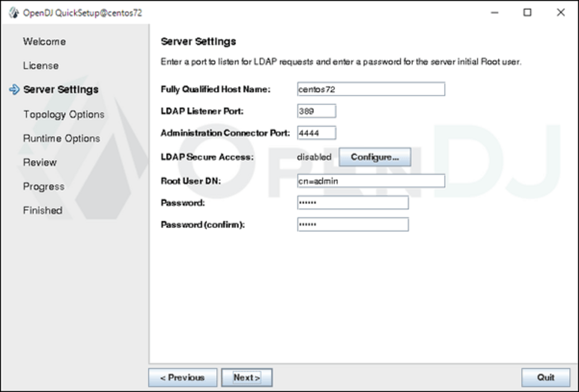Click the OpenDJ app icon in title bar
This screenshot has width=579, height=392.
(x=13, y=12)
